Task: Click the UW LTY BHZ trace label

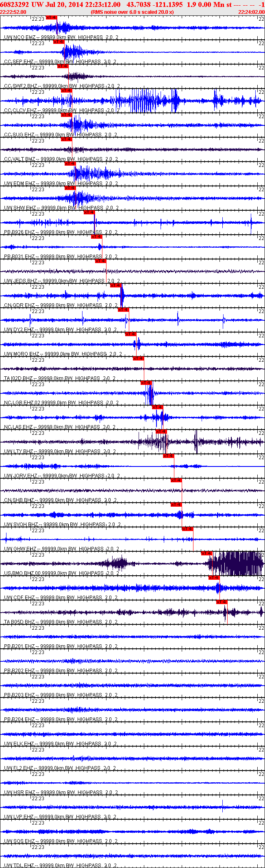Action: click(60, 451)
